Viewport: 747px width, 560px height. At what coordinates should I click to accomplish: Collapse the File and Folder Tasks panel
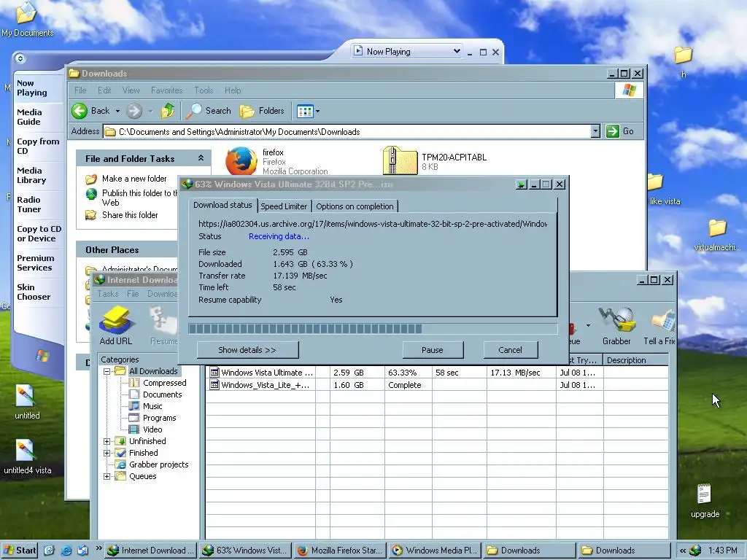point(201,158)
